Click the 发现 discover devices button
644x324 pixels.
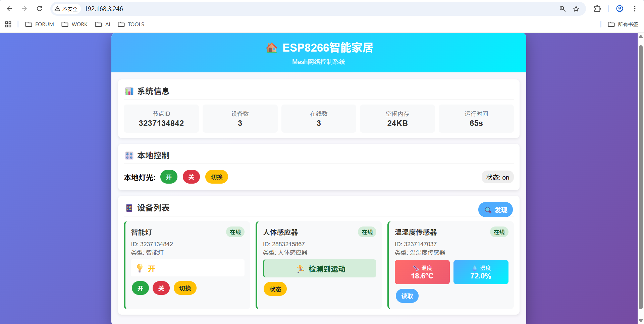(x=495, y=210)
